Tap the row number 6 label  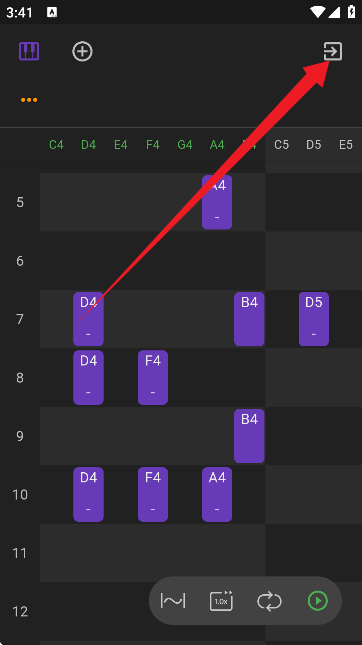20,261
